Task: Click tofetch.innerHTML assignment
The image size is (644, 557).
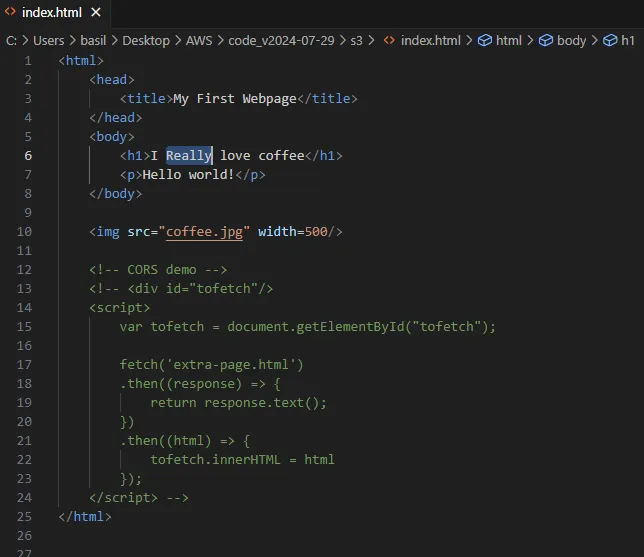Action: pos(242,460)
